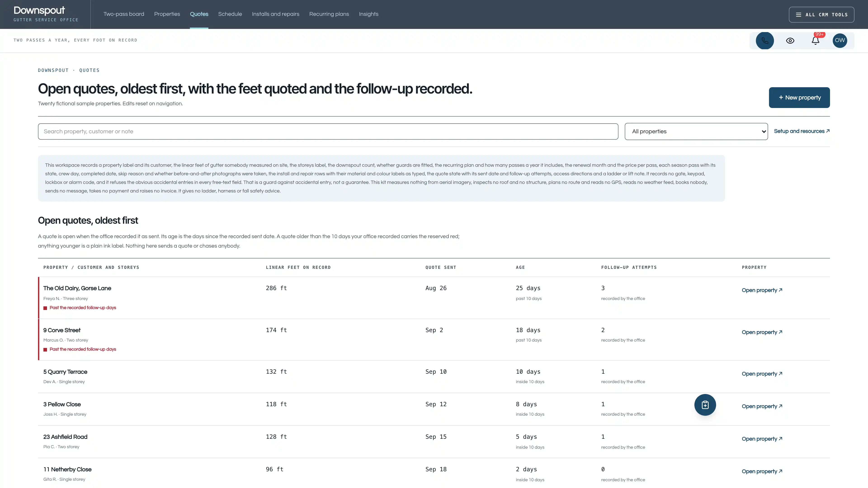Screen dimensions: 868x488
Task: Click the red past-due marker on Old Dairy
Action: (45, 308)
